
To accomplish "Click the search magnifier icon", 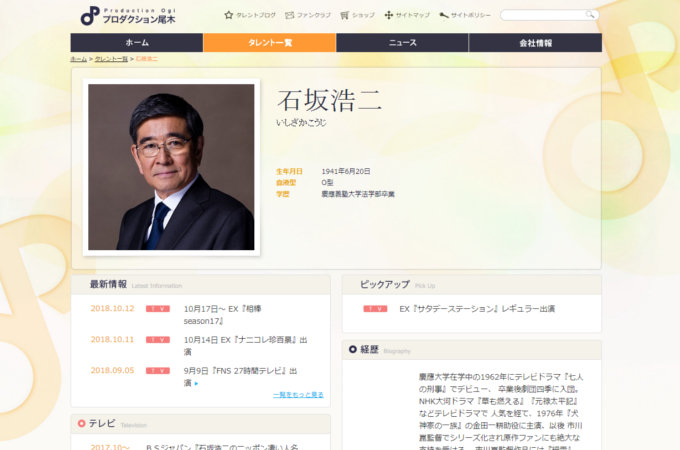I will tap(590, 15).
